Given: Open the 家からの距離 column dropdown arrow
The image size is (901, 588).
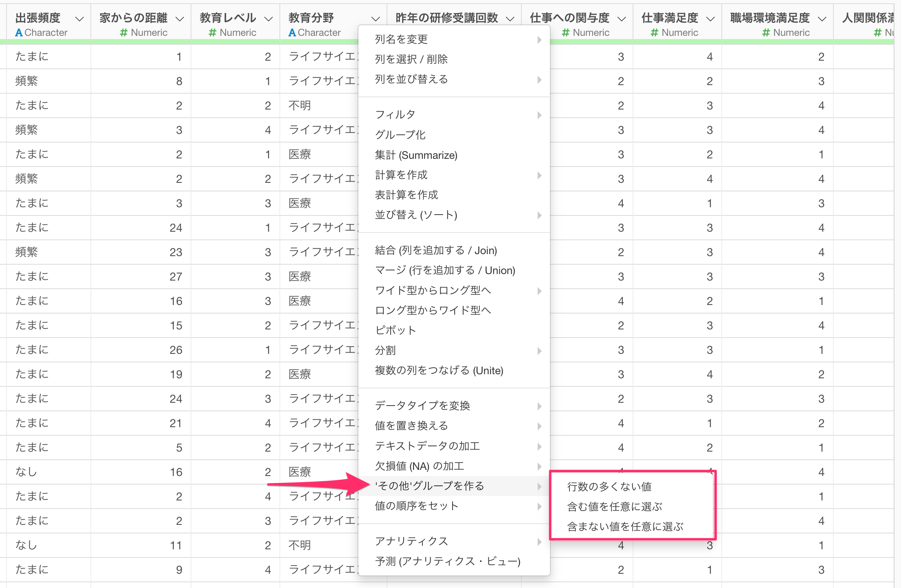Looking at the screenshot, I should 180,19.
